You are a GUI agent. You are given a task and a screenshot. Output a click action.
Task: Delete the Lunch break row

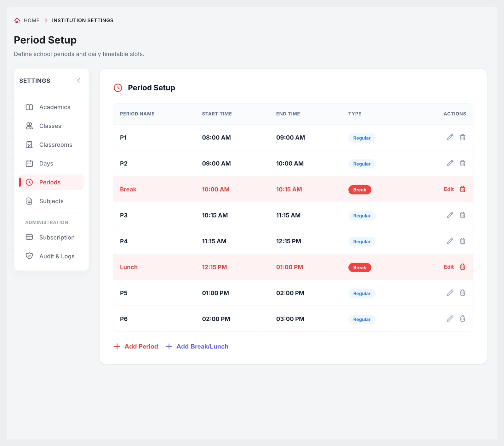click(x=462, y=267)
